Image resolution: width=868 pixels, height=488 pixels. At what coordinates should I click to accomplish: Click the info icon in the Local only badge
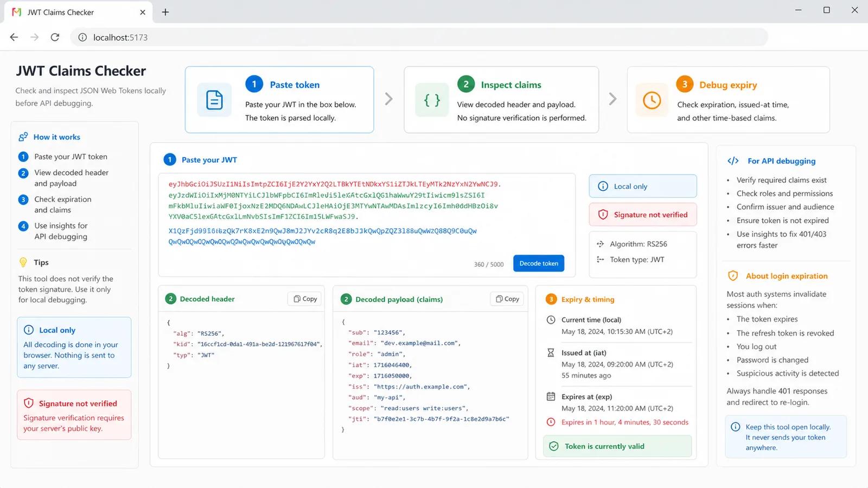tap(603, 186)
